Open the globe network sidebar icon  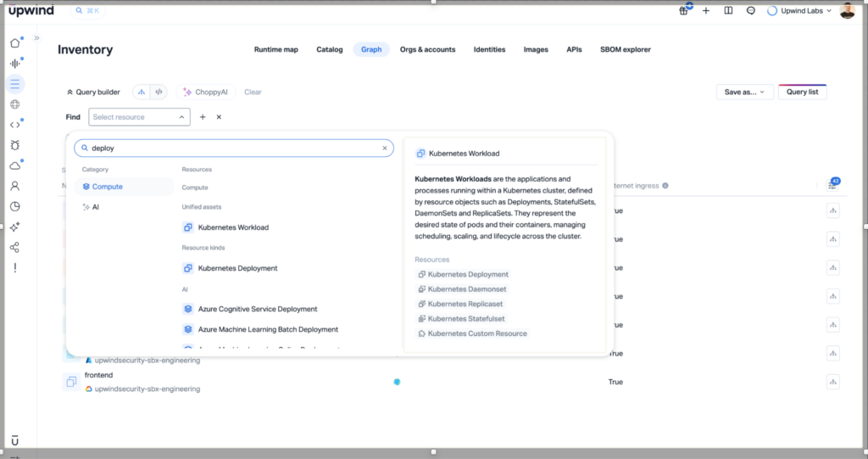click(15, 104)
